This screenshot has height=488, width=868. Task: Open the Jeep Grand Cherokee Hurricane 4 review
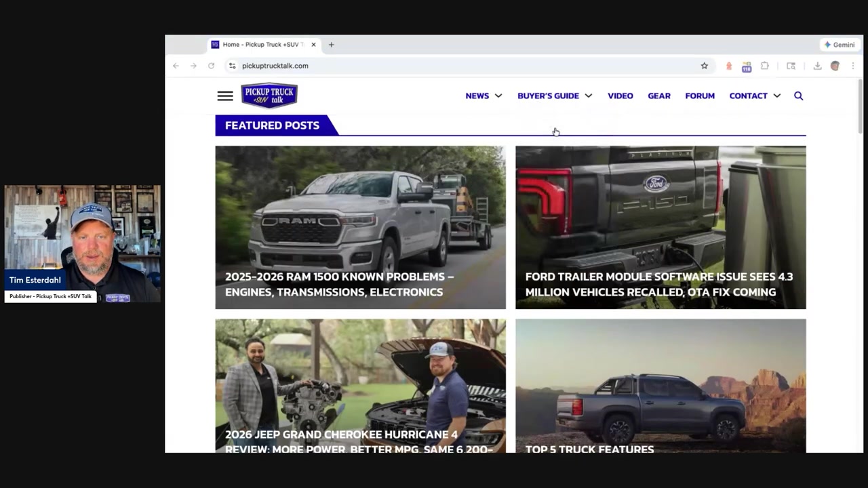tap(359, 441)
